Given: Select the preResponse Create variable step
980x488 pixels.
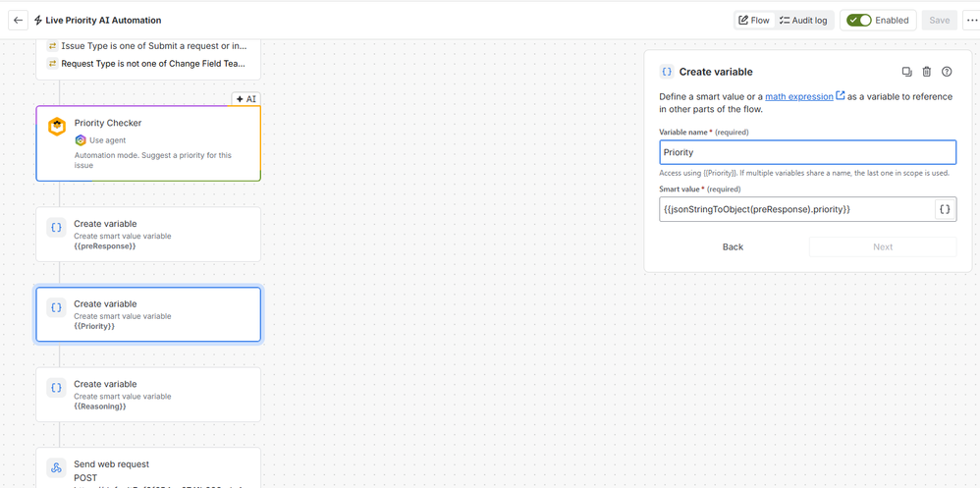Looking at the screenshot, I should [148, 235].
